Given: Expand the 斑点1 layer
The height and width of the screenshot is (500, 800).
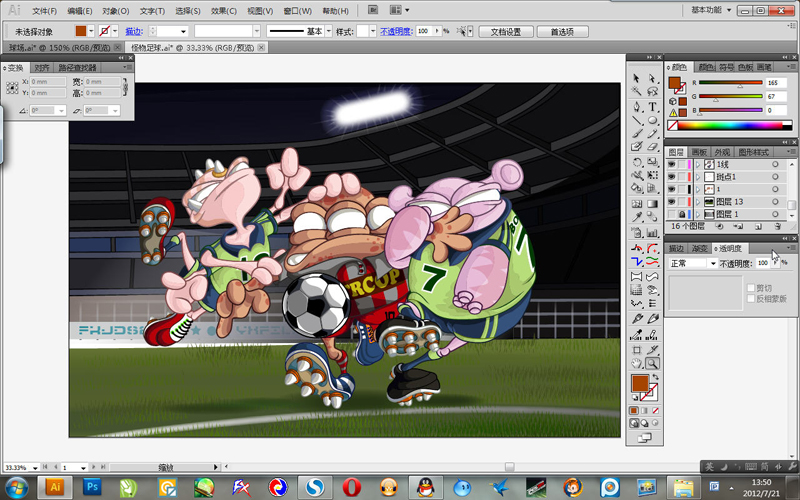Looking at the screenshot, I should point(698,177).
